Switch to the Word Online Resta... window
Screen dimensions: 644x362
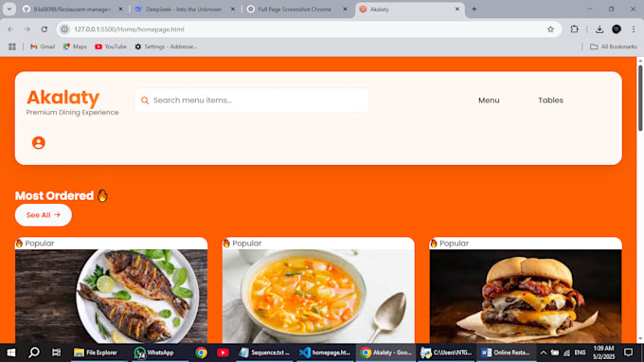pos(506,353)
